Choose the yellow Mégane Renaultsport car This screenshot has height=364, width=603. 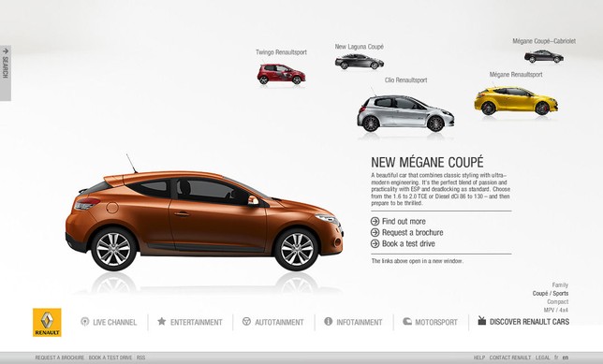(x=516, y=101)
